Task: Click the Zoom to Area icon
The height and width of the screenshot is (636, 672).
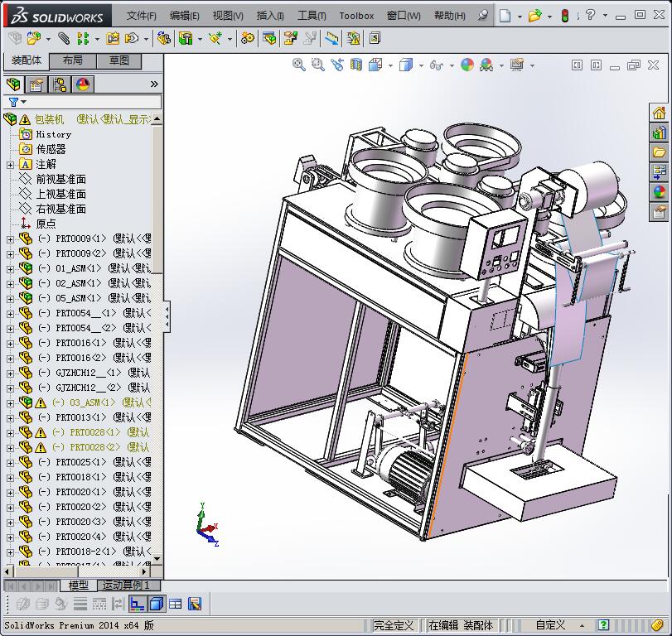Action: click(x=317, y=65)
